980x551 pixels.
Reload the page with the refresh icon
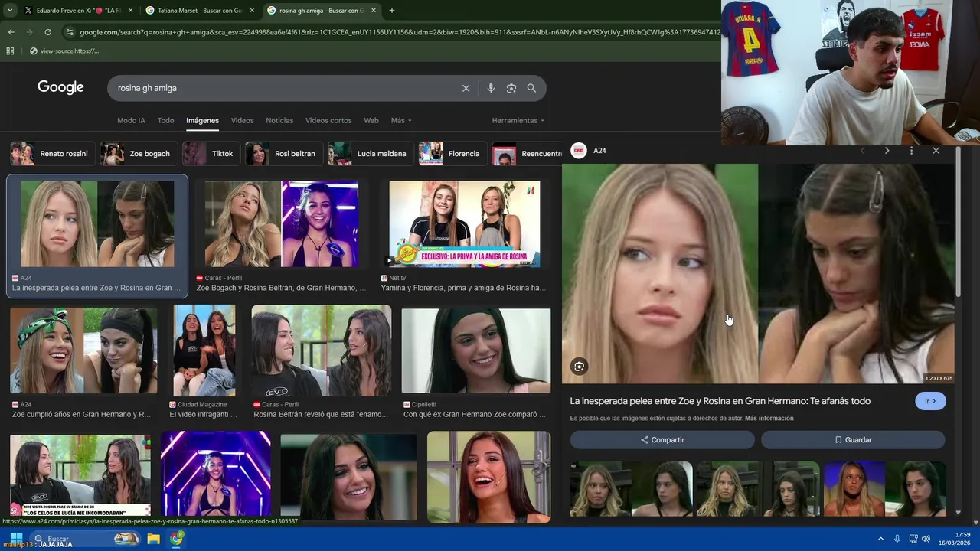click(x=47, y=32)
